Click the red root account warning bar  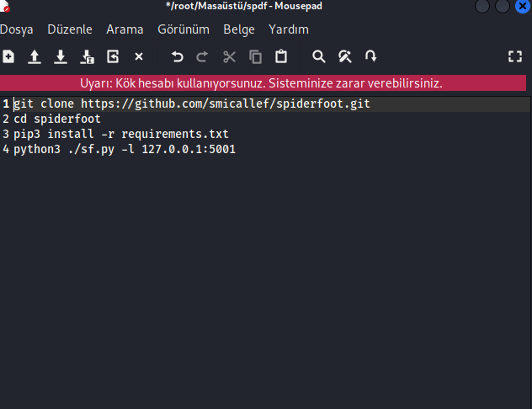[x=261, y=83]
